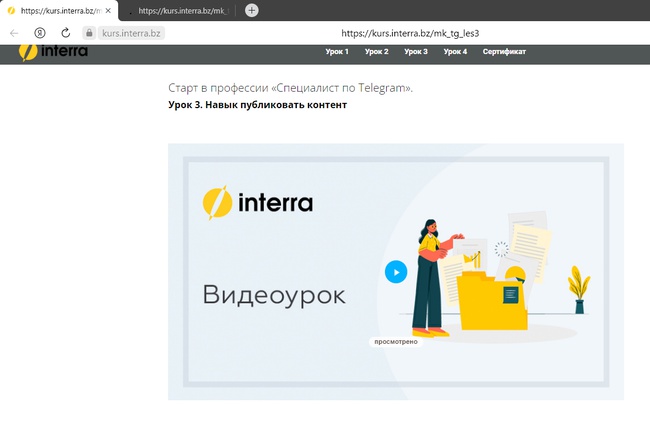Select the heading Урок 3. Навык публиковать контент
The height and width of the screenshot is (422, 650).
click(257, 105)
